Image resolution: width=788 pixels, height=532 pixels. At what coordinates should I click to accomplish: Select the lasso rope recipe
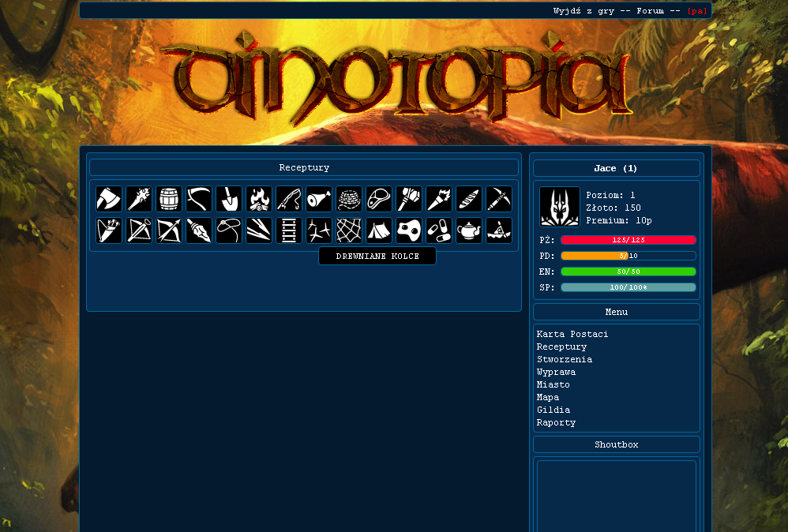(229, 230)
